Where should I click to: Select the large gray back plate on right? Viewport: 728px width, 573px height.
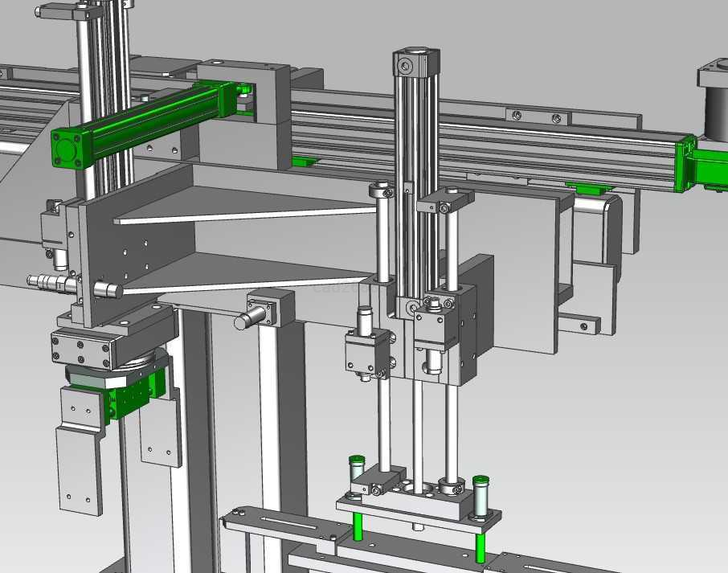[522, 273]
